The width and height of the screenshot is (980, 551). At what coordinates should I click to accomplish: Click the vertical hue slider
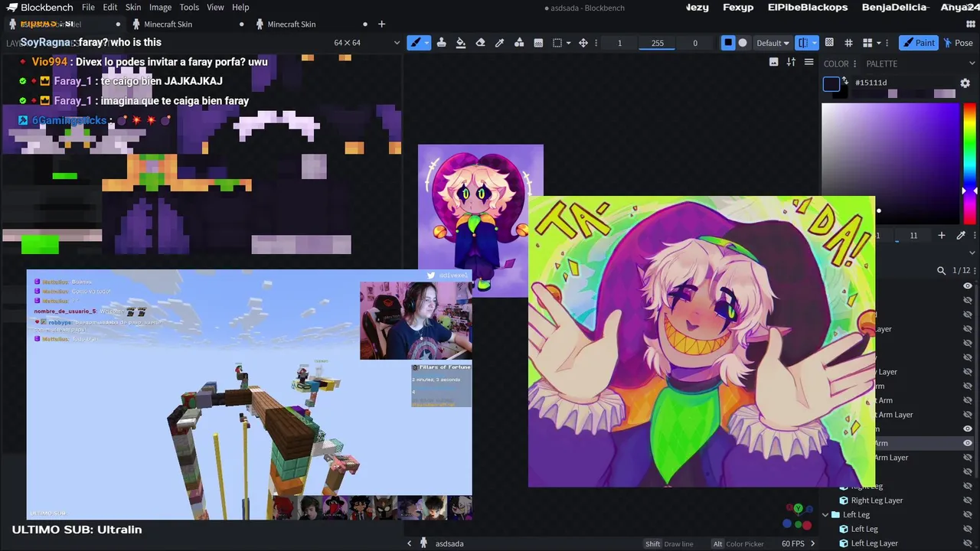[x=970, y=163]
